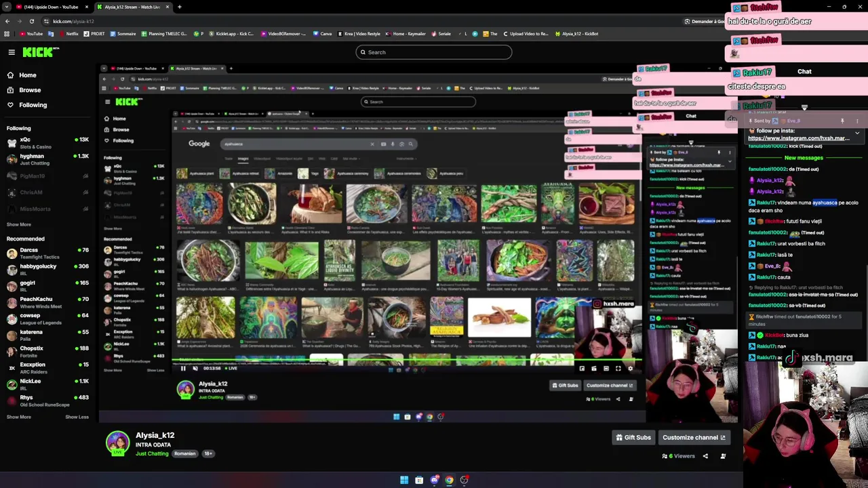This screenshot has height=488, width=868.
Task: Jump to New messages in chat
Action: coord(804,158)
